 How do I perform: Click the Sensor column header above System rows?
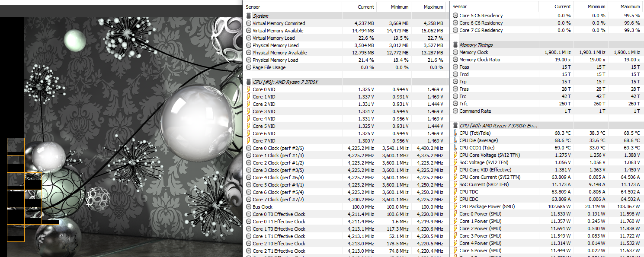tap(293, 7)
